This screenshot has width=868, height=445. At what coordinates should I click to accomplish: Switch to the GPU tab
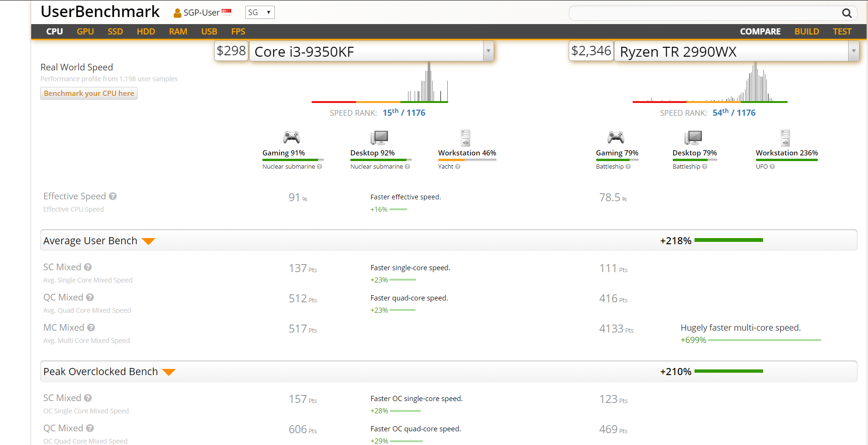tap(85, 32)
